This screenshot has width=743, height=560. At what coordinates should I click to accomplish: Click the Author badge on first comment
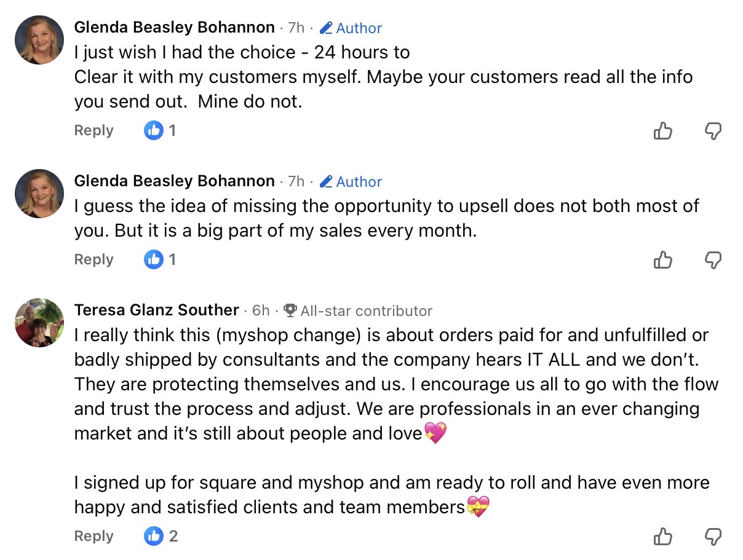tap(351, 28)
